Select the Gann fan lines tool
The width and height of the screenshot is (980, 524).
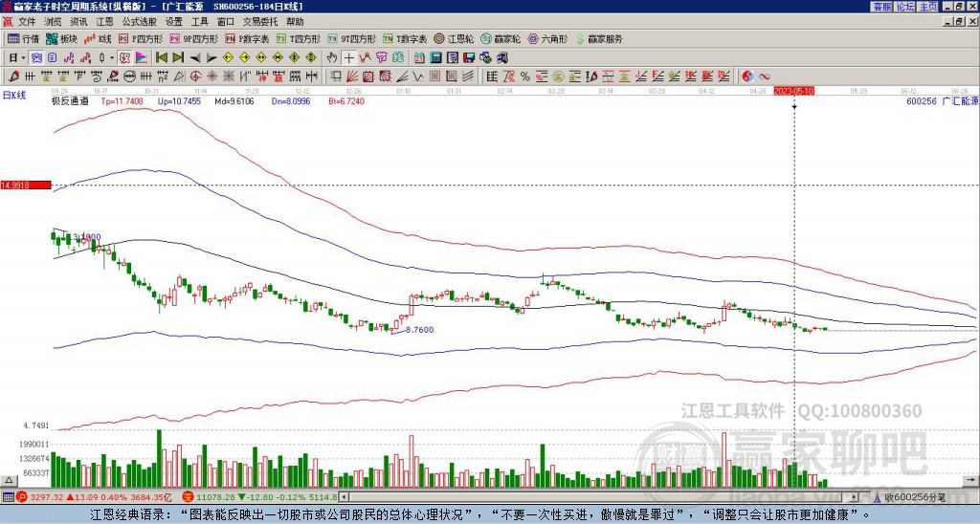351,76
